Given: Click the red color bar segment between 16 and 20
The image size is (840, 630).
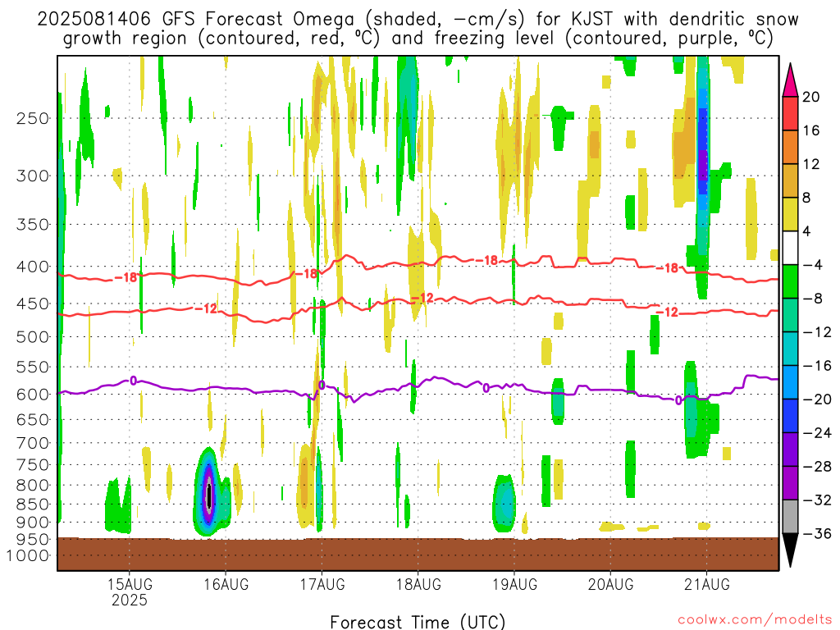Looking at the screenshot, I should [790, 113].
